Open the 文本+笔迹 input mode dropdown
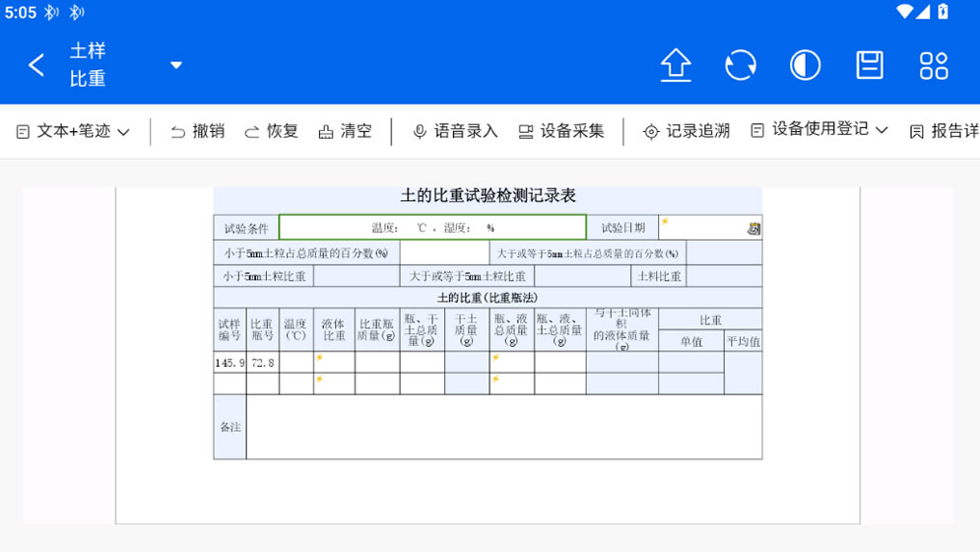The image size is (980, 552). tap(73, 131)
